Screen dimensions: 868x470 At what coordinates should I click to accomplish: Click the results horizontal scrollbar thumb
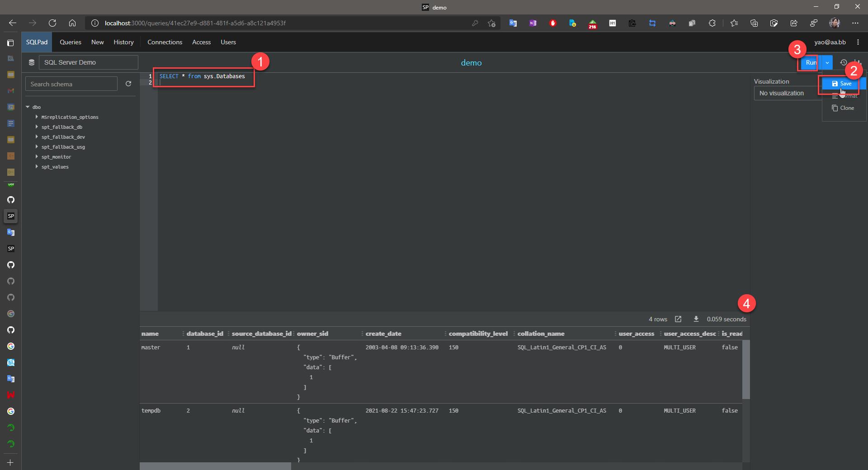(x=216, y=466)
